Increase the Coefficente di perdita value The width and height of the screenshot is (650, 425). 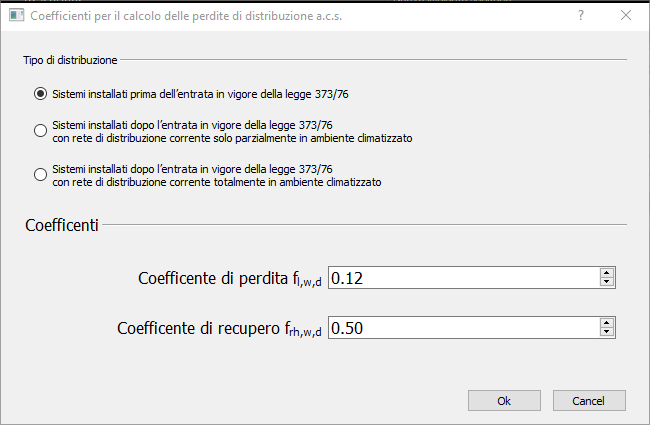(606, 273)
